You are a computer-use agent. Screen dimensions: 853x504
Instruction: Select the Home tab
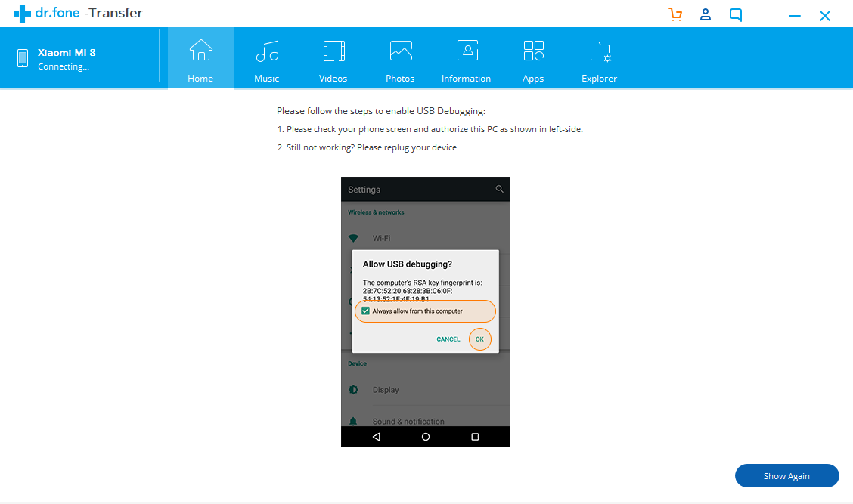click(200, 60)
